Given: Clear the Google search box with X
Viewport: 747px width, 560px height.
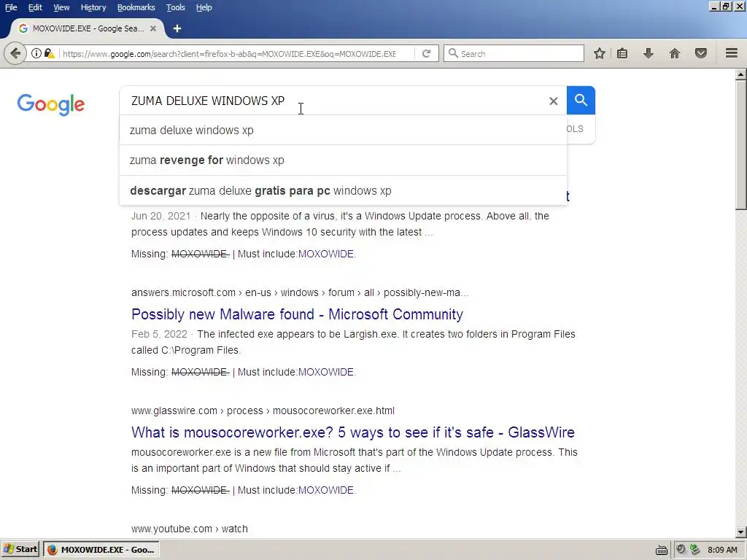Looking at the screenshot, I should (x=553, y=101).
